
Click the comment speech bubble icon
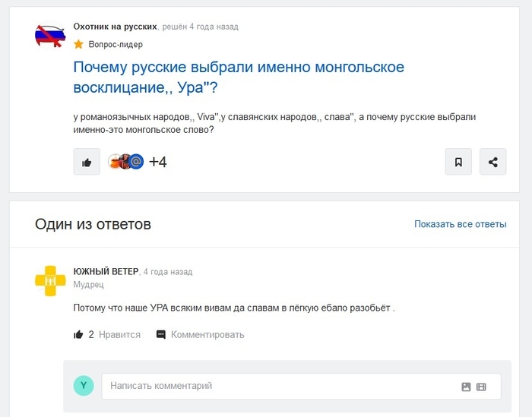tap(160, 334)
